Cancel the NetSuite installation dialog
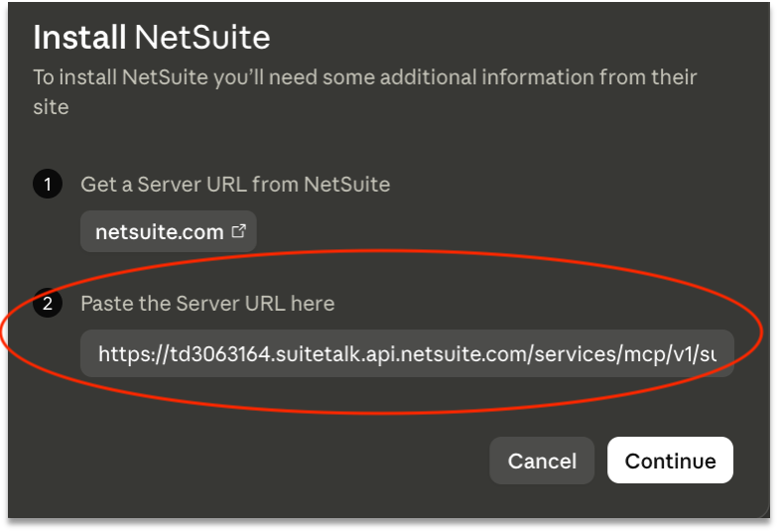Screen dimensions: 778x532 pyautogui.click(x=542, y=461)
